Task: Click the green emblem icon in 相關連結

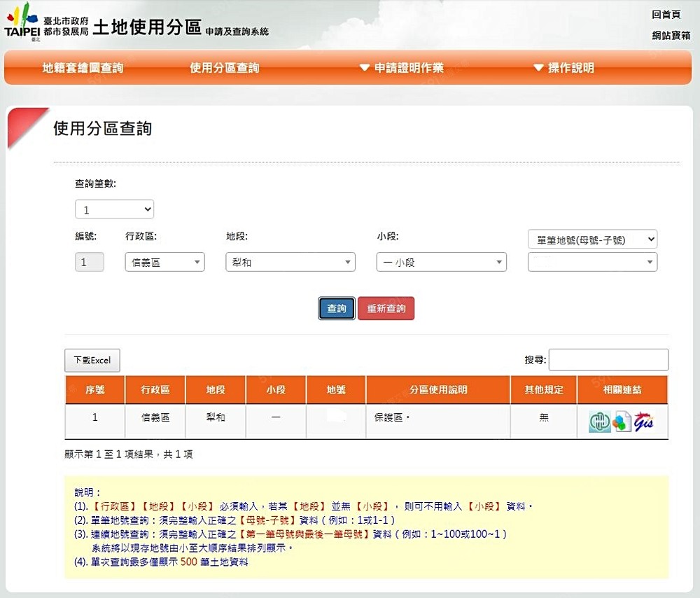Action: (599, 422)
